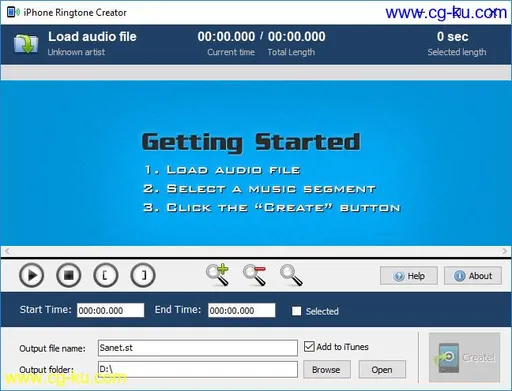512x391 pixels.
Task: Click the horizontal scrollbar left arrow
Action: (x=7, y=251)
